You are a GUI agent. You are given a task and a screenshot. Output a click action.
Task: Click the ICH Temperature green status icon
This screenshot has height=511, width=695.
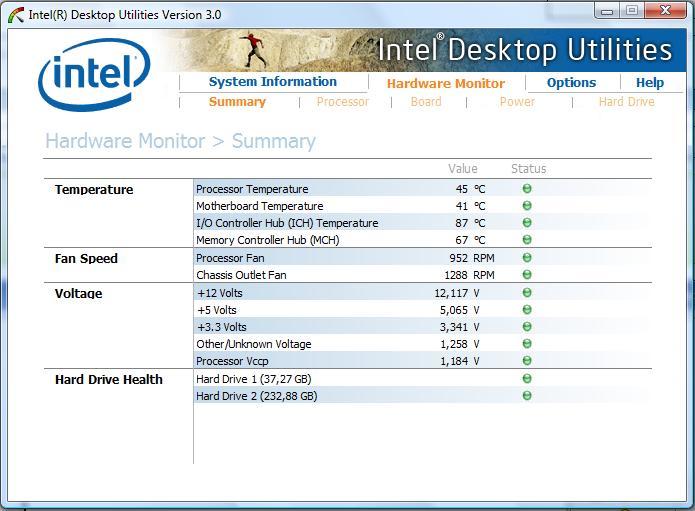(527, 222)
